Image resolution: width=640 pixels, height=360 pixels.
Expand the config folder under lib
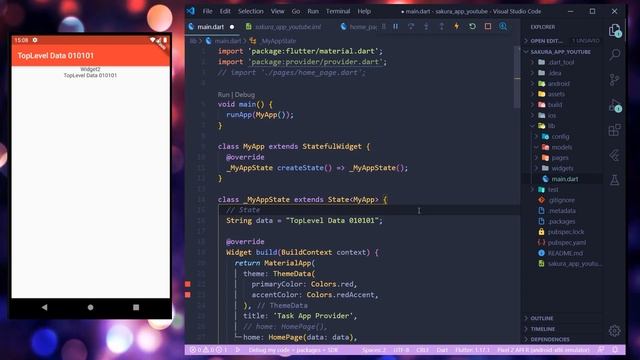coord(560,137)
